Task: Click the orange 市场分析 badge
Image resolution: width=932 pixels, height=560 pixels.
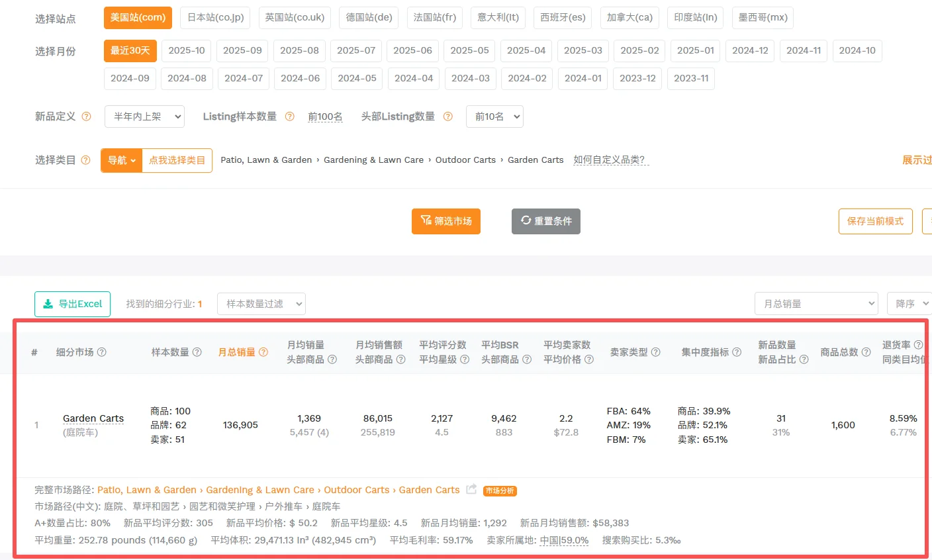Action: pyautogui.click(x=500, y=490)
